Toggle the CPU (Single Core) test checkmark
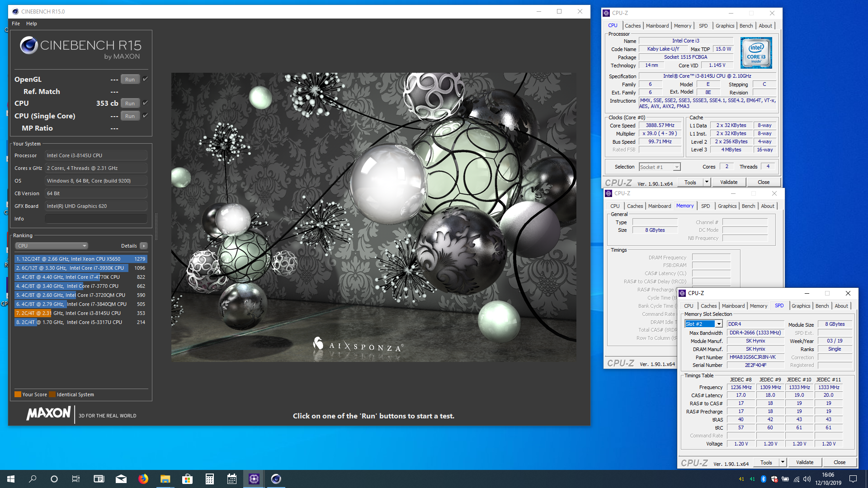The image size is (868, 488). click(146, 115)
